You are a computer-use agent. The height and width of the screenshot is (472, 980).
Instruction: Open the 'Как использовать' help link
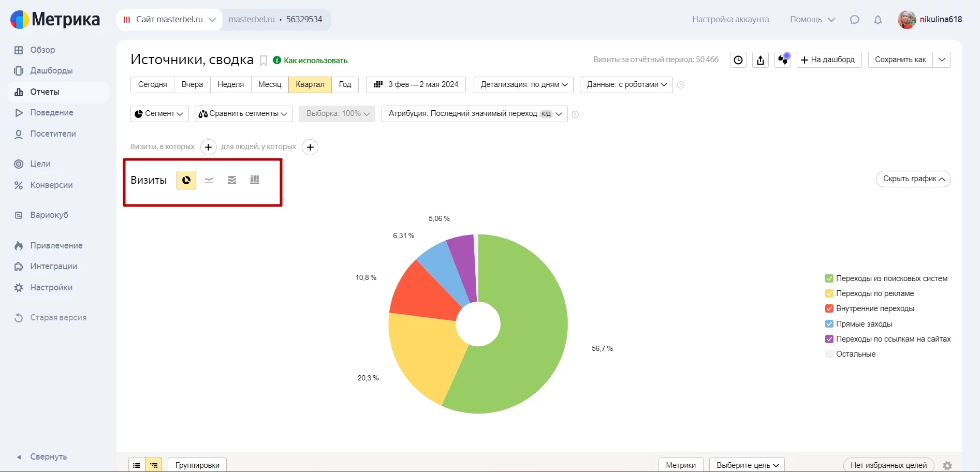click(315, 61)
